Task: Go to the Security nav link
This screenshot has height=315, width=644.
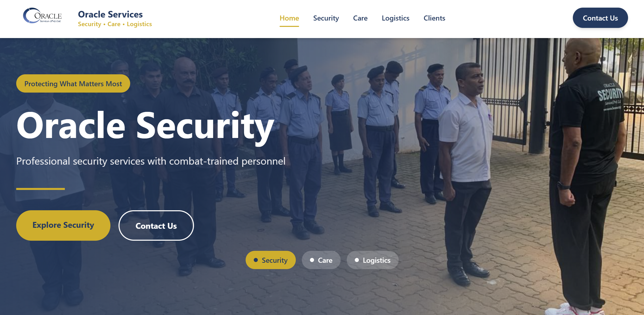Action: pyautogui.click(x=326, y=18)
